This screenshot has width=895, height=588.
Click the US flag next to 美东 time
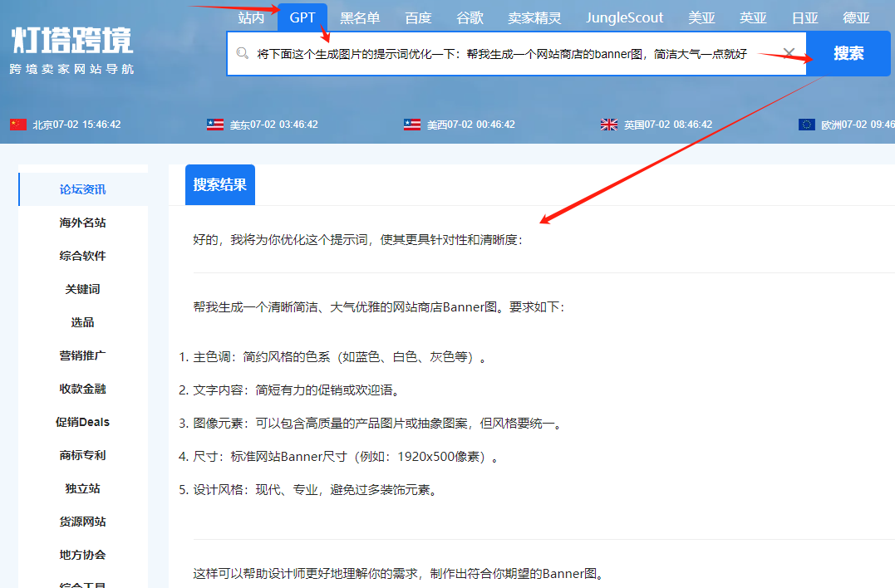[215, 125]
